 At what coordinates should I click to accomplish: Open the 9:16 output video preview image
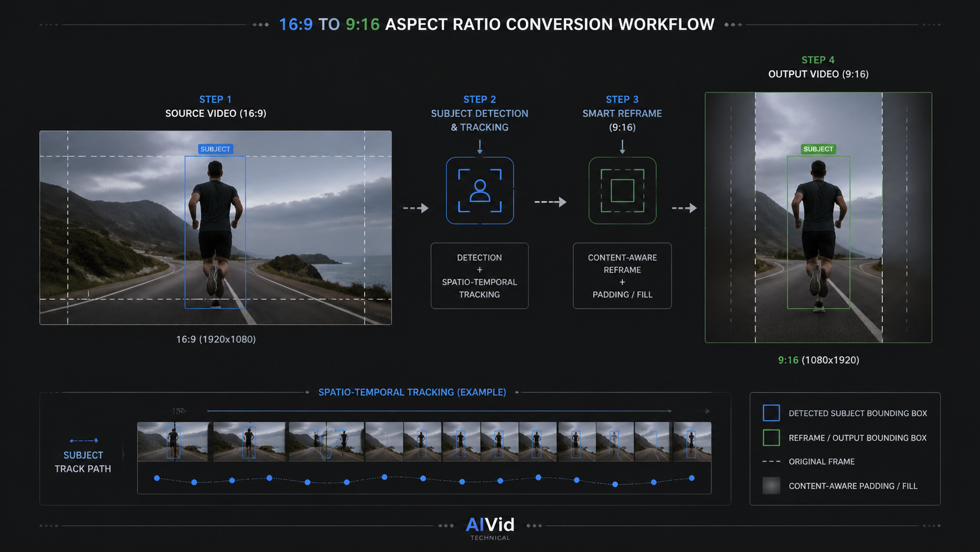tap(818, 218)
